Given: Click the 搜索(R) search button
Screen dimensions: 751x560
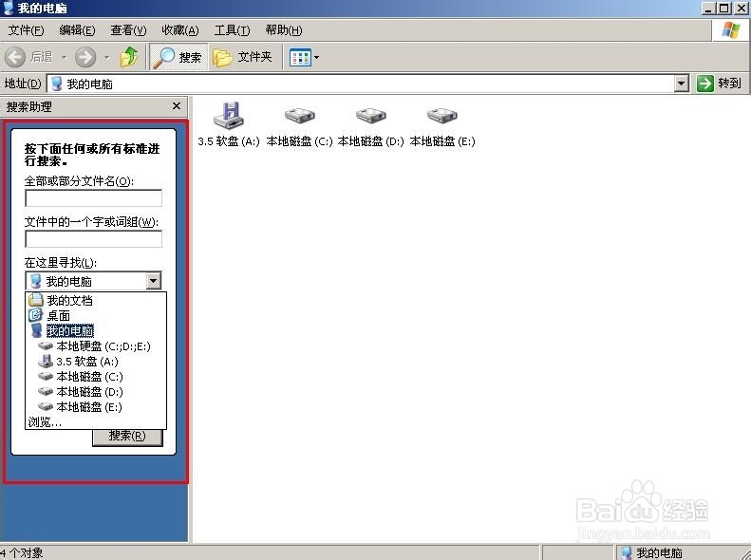Looking at the screenshot, I should click(x=127, y=437).
